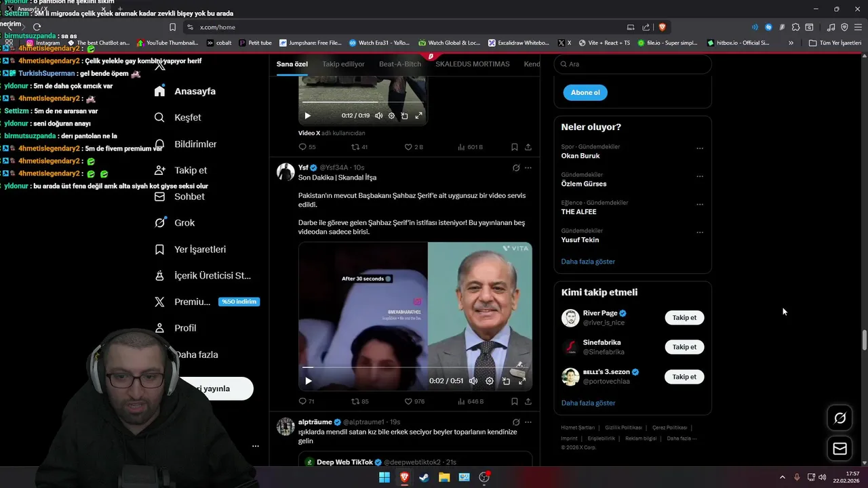Open Keşfet search page
The width and height of the screenshot is (868, 488).
click(178, 117)
